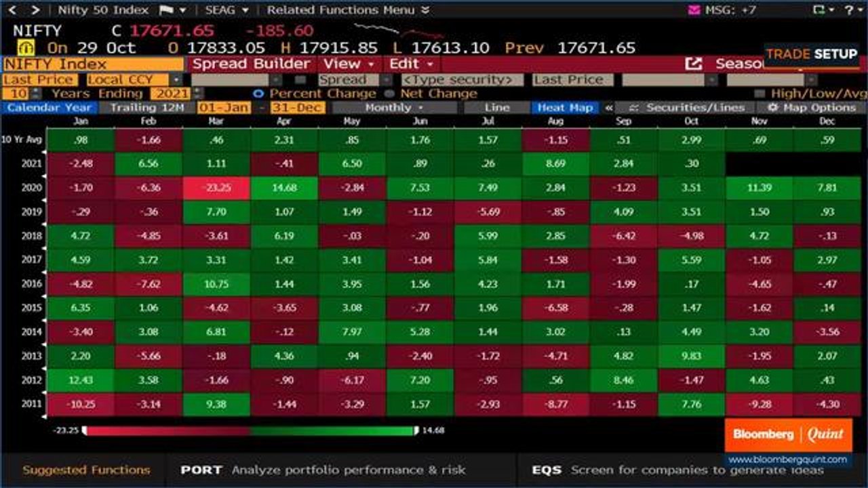The width and height of the screenshot is (868, 488).
Task: Click the 01-Jan start date field
Action: point(224,108)
